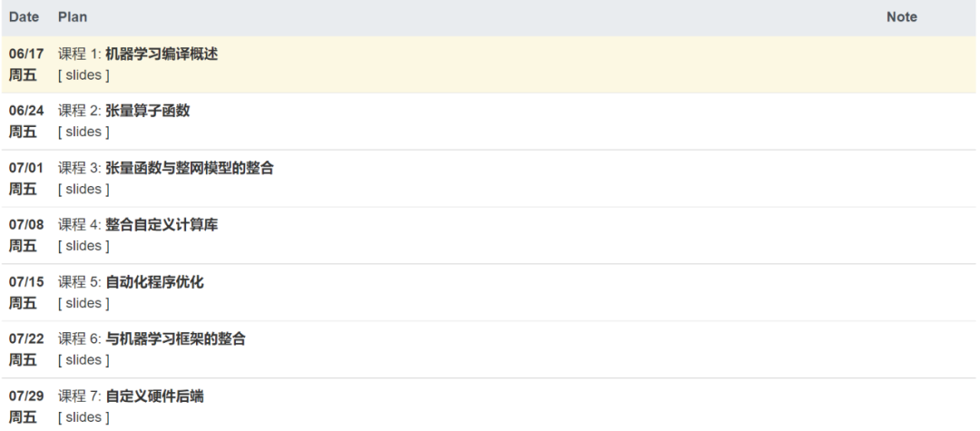Click the 06/17 date cell
980x431 pixels.
(25, 54)
